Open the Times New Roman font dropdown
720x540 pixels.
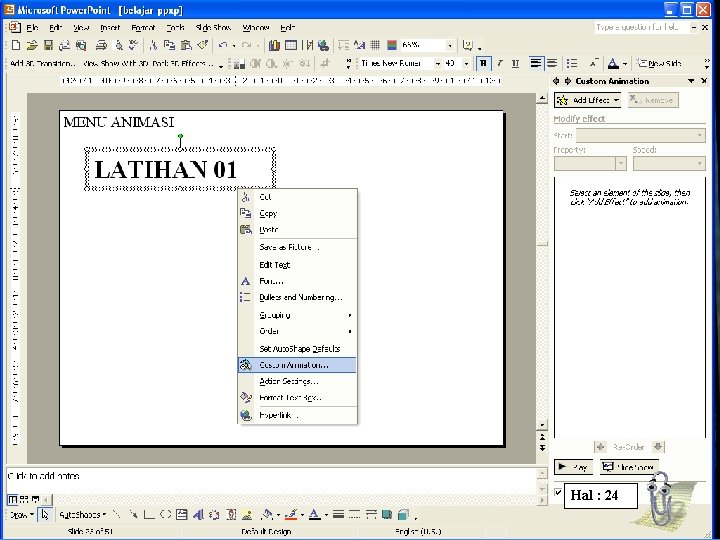click(438, 63)
